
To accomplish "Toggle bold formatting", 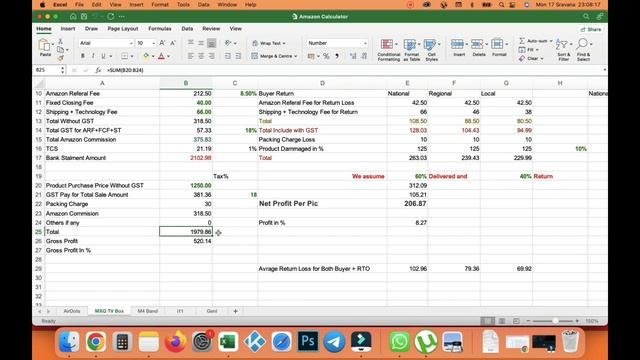I will pos(83,56).
